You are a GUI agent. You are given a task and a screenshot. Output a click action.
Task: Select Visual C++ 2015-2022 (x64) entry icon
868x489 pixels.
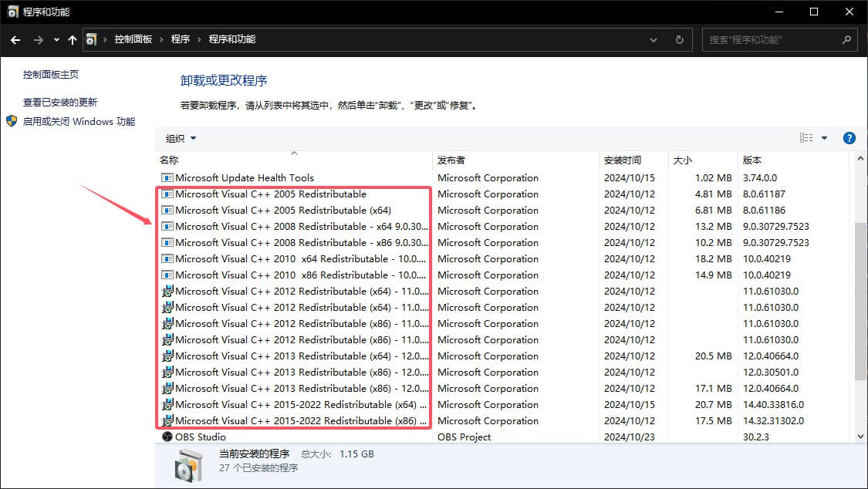tap(167, 404)
